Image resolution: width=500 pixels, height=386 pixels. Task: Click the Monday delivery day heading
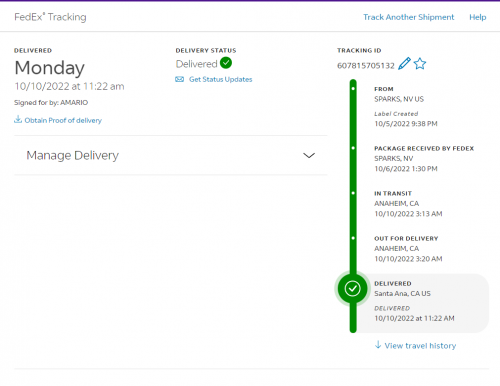point(50,68)
